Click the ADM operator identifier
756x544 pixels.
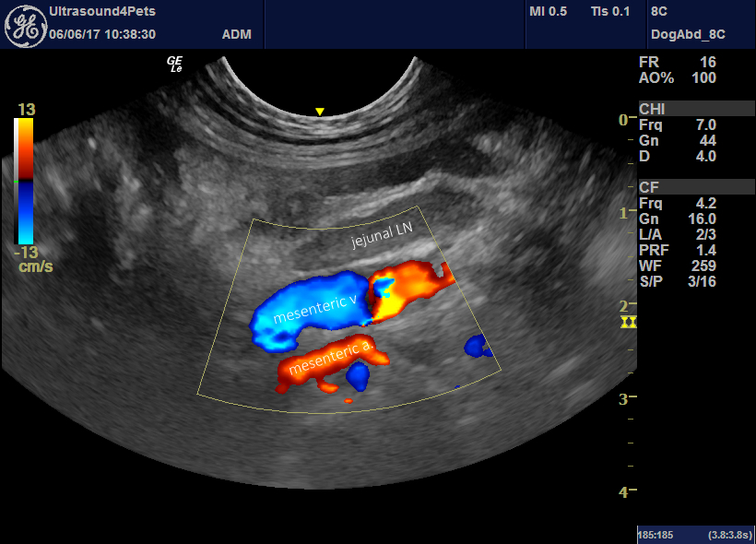237,33
